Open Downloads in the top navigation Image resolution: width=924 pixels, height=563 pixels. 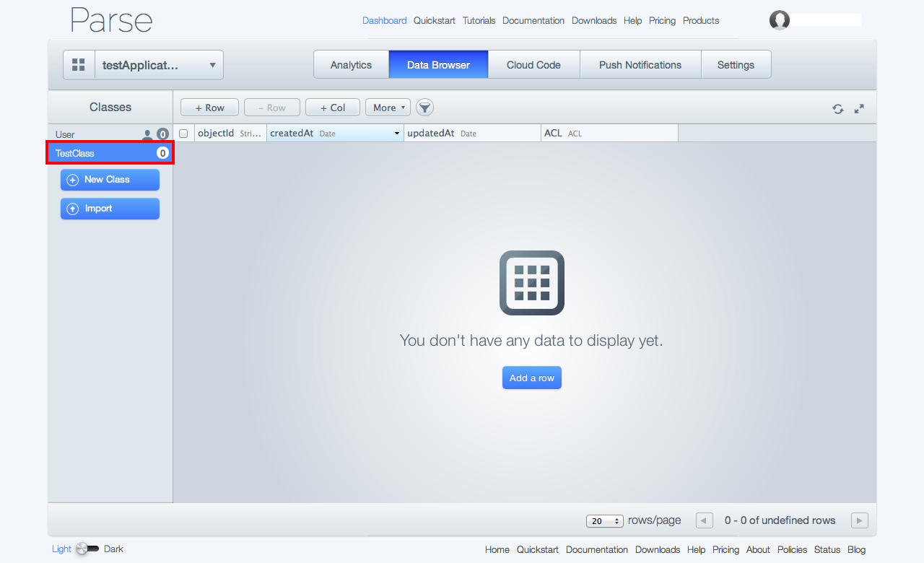tap(594, 20)
